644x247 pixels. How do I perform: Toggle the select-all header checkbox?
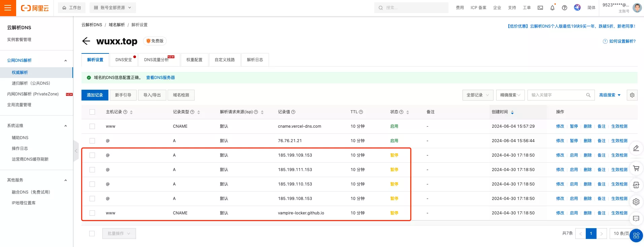pyautogui.click(x=92, y=112)
